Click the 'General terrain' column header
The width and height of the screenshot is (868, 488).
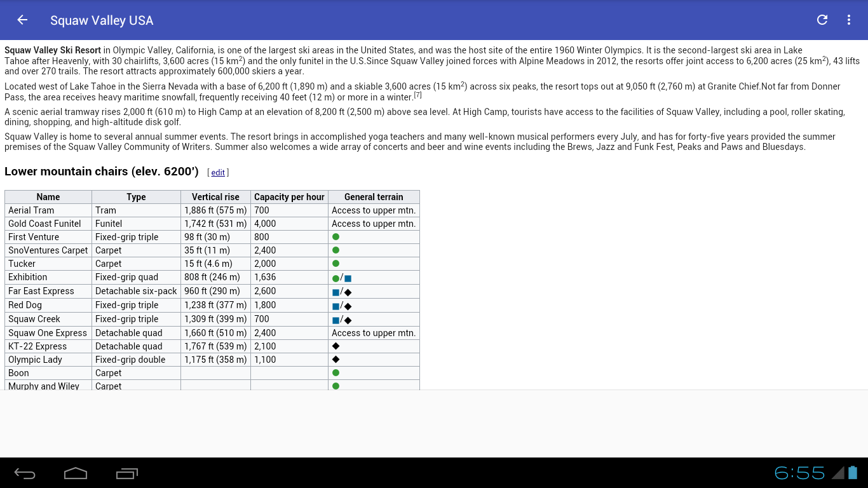pyautogui.click(x=374, y=197)
